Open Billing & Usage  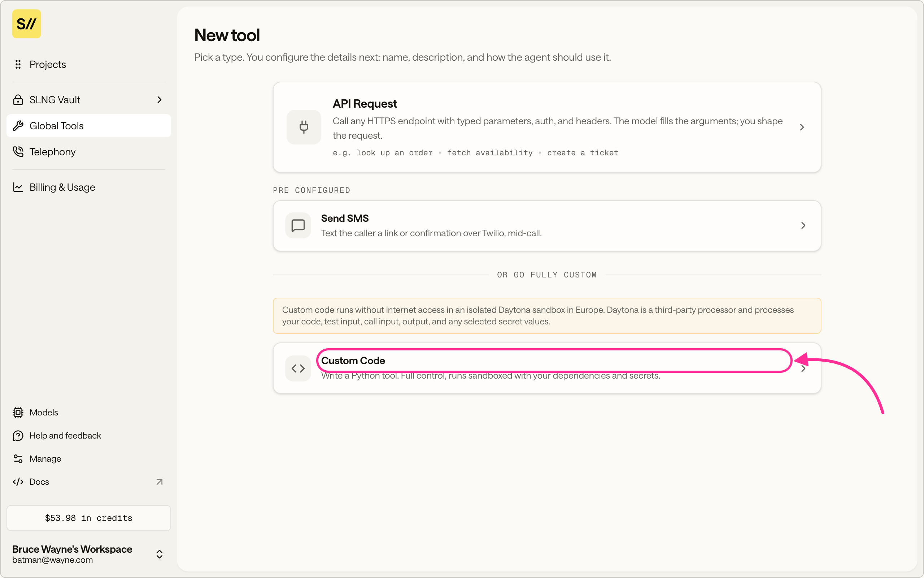tap(88, 187)
